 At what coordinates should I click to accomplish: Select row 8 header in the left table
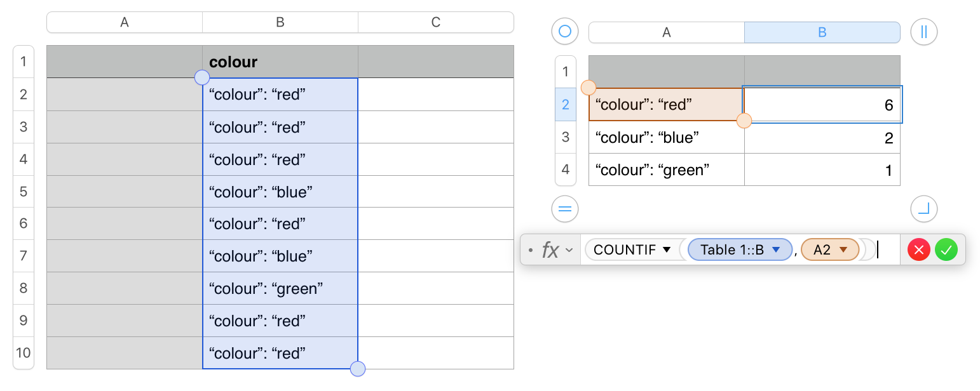click(x=24, y=288)
